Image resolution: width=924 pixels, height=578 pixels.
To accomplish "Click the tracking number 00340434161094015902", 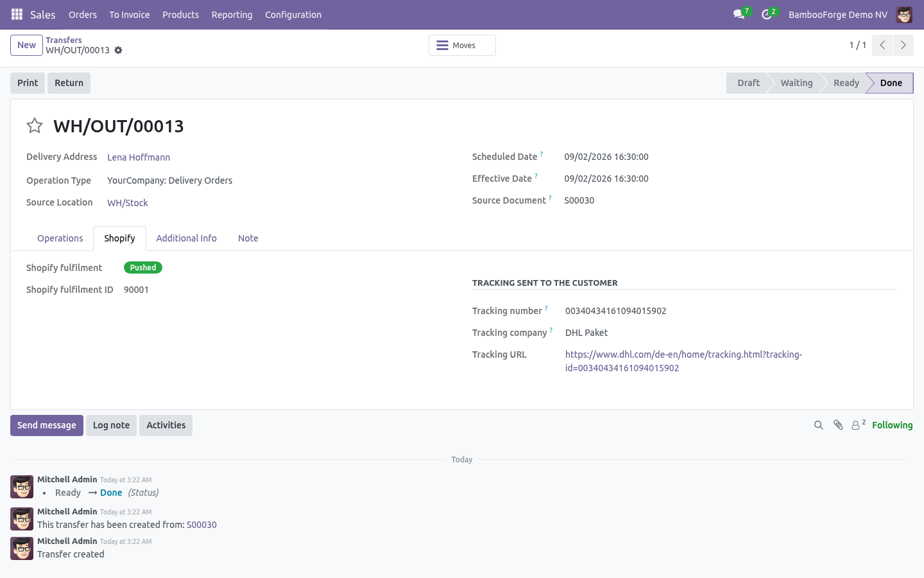I will tap(615, 311).
